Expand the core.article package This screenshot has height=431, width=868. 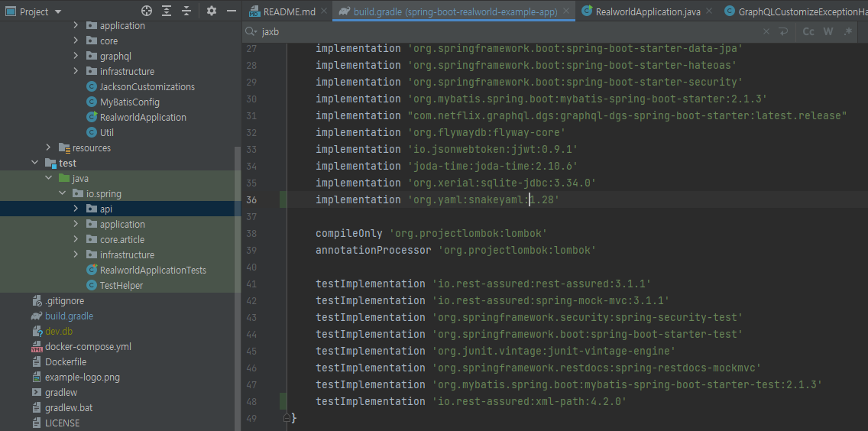click(76, 239)
